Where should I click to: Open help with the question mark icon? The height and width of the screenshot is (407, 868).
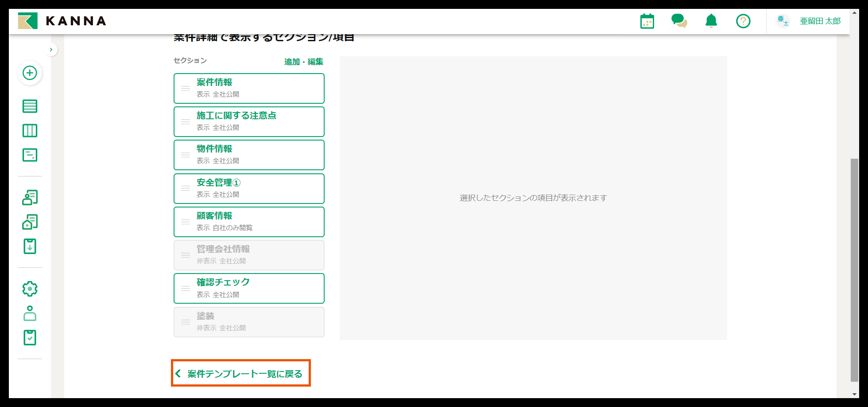point(743,20)
